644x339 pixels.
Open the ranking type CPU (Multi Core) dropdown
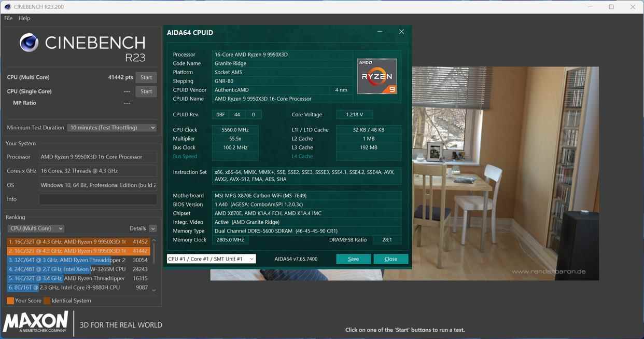36,228
